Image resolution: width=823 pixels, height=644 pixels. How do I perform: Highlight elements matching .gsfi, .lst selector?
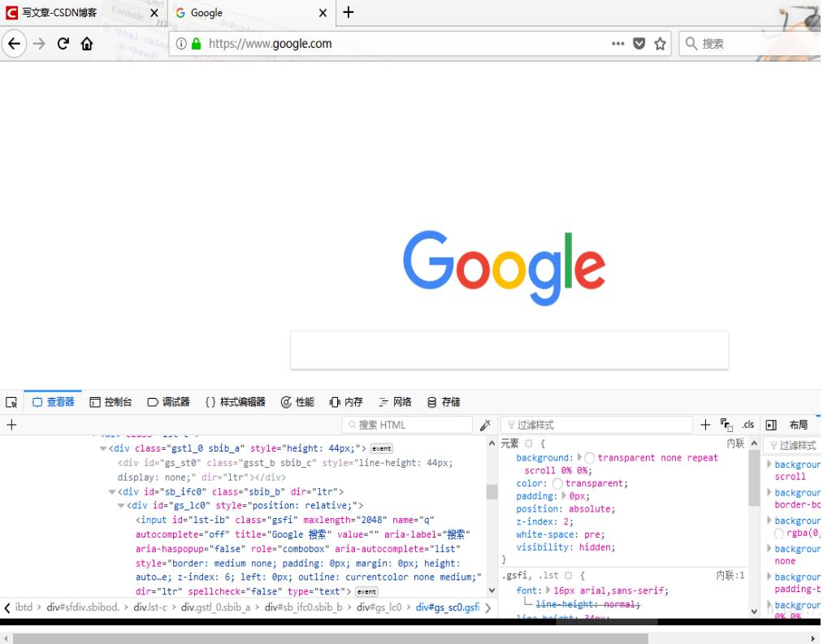(569, 575)
